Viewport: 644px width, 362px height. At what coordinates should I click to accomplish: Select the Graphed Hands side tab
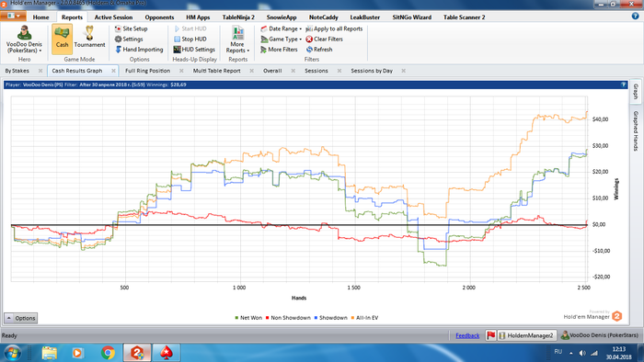click(x=636, y=130)
